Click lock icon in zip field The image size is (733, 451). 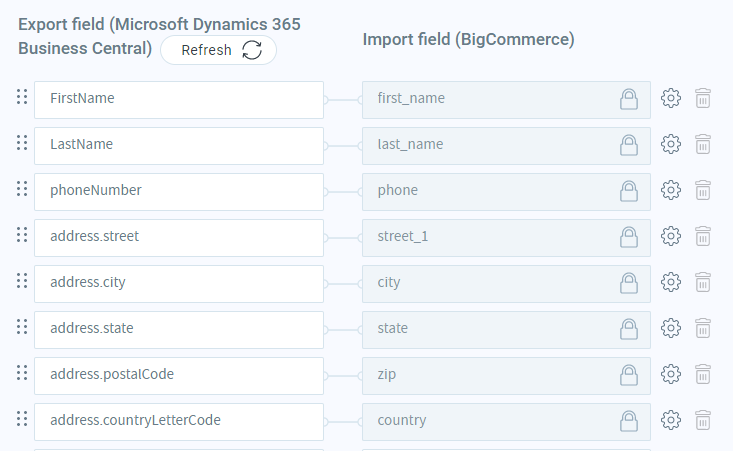pos(629,375)
